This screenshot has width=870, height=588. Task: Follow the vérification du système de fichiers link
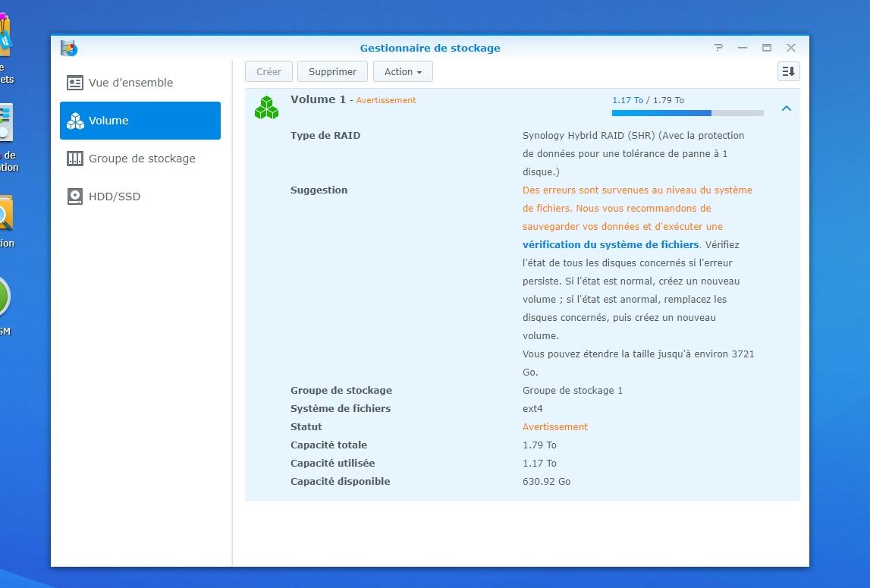(x=611, y=245)
